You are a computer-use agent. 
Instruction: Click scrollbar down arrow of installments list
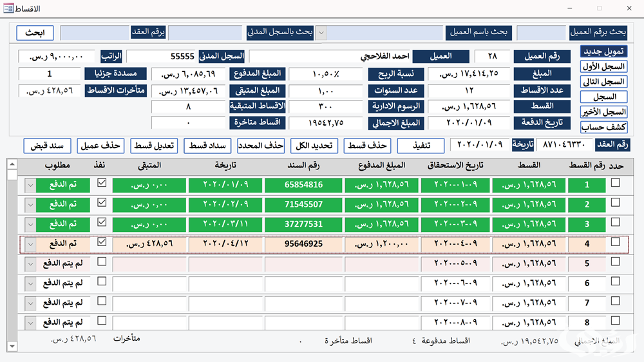12,347
